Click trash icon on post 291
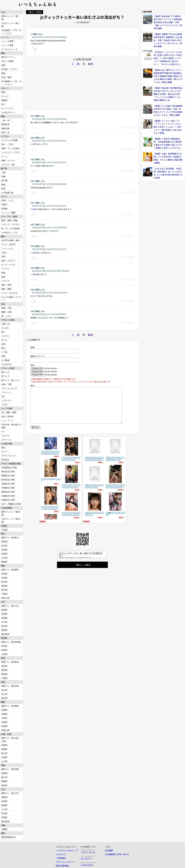185x868 pixels. [128, 214]
